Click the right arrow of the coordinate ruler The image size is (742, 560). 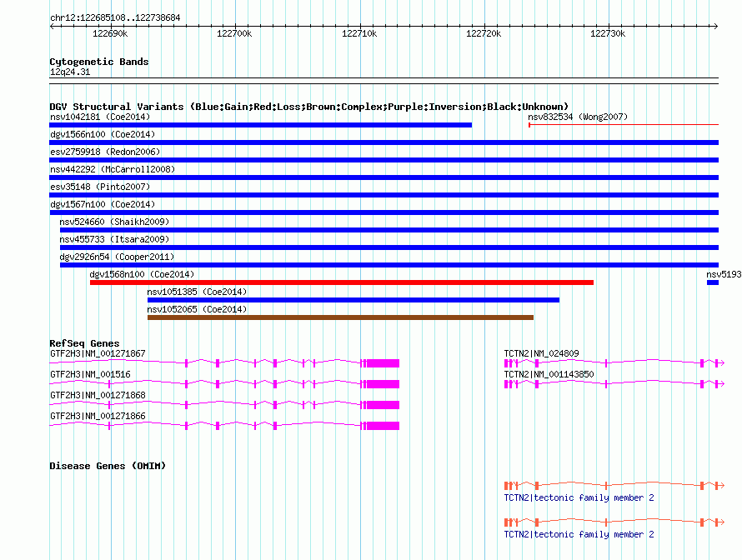(x=715, y=26)
